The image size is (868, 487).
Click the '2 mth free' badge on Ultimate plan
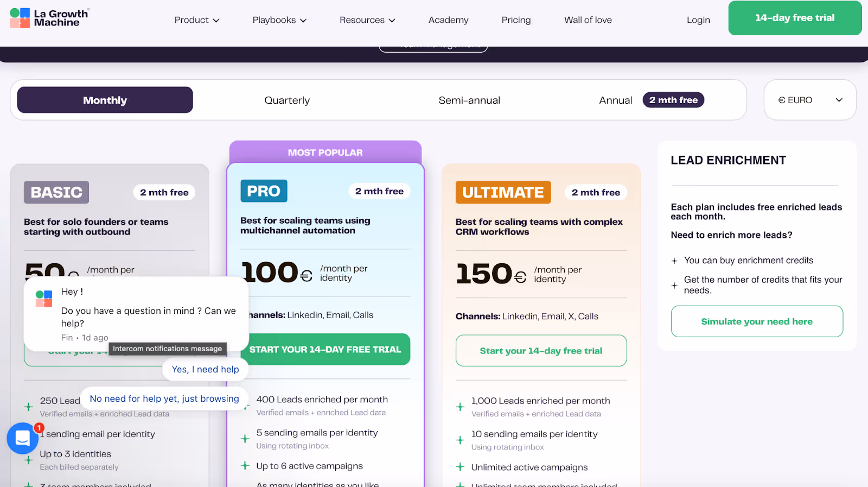(596, 192)
